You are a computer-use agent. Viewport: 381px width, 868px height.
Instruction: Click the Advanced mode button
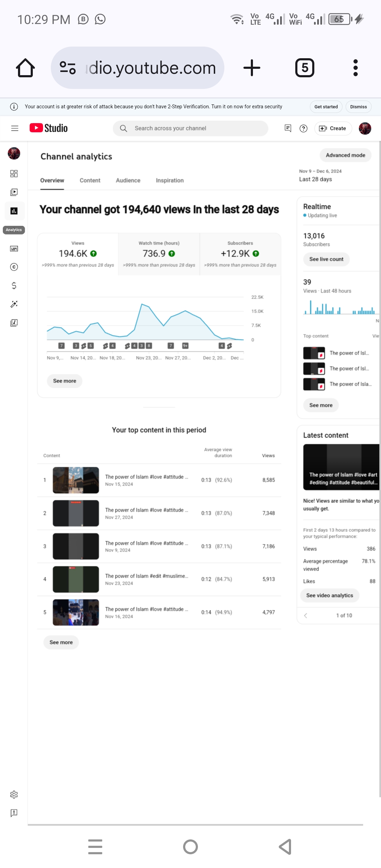pyautogui.click(x=345, y=155)
